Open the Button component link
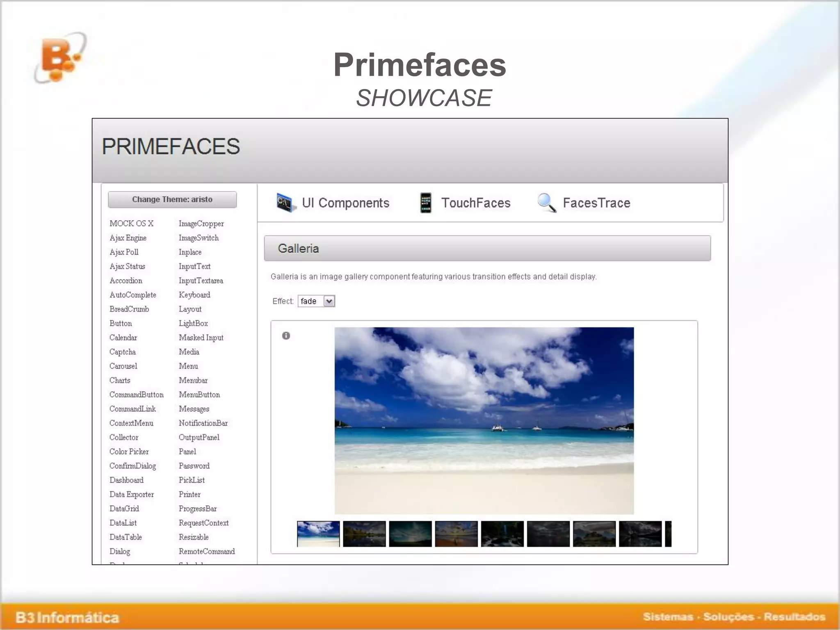The width and height of the screenshot is (840, 630). 121,323
